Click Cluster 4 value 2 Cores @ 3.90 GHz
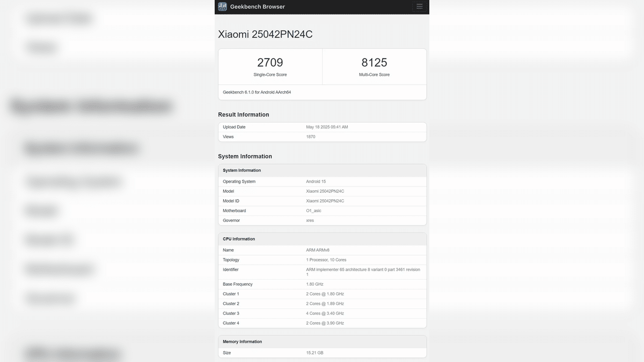Image resolution: width=644 pixels, height=362 pixels. 325,323
